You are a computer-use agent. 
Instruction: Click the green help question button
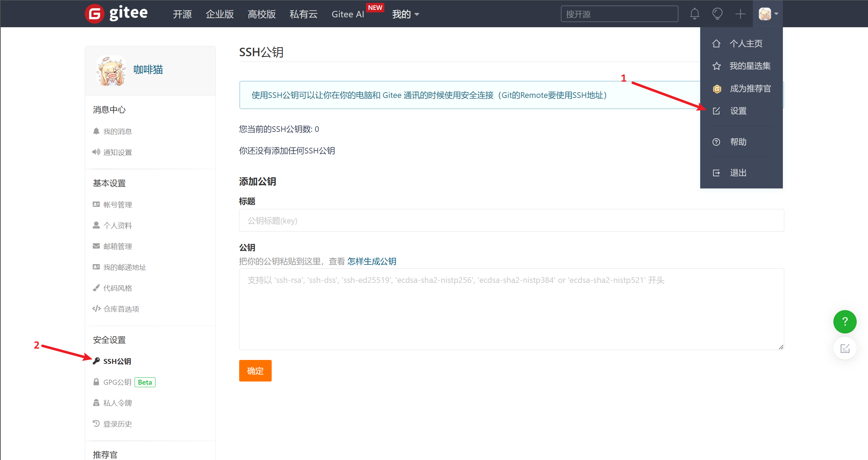(845, 322)
